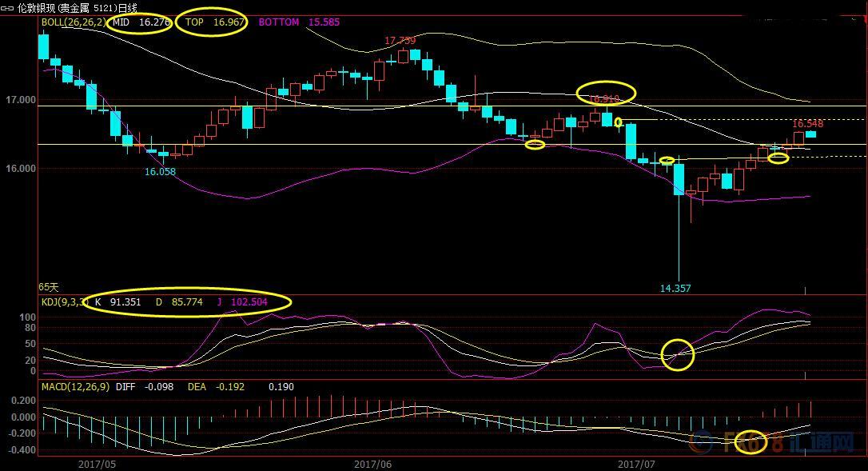
Task: Click the 14.357 lowest price label
Action: pyautogui.click(x=675, y=288)
